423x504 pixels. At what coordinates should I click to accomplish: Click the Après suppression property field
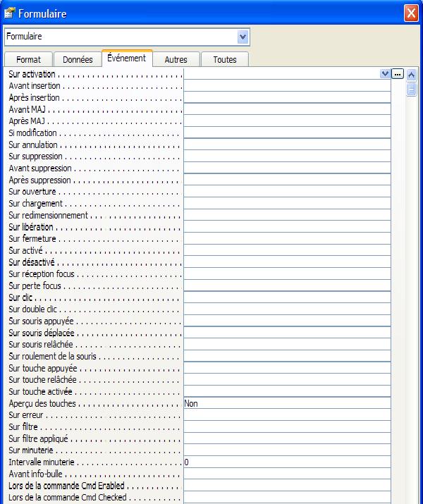coord(287,180)
